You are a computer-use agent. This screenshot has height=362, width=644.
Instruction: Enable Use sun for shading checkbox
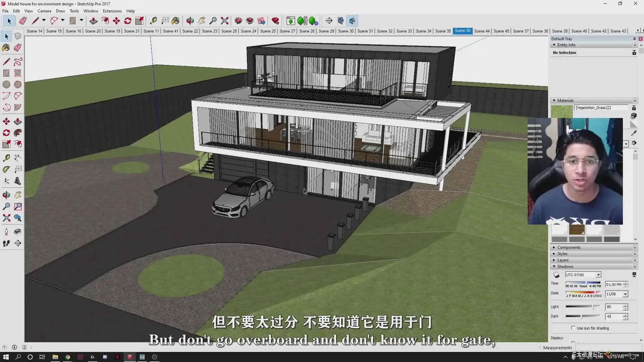click(573, 328)
